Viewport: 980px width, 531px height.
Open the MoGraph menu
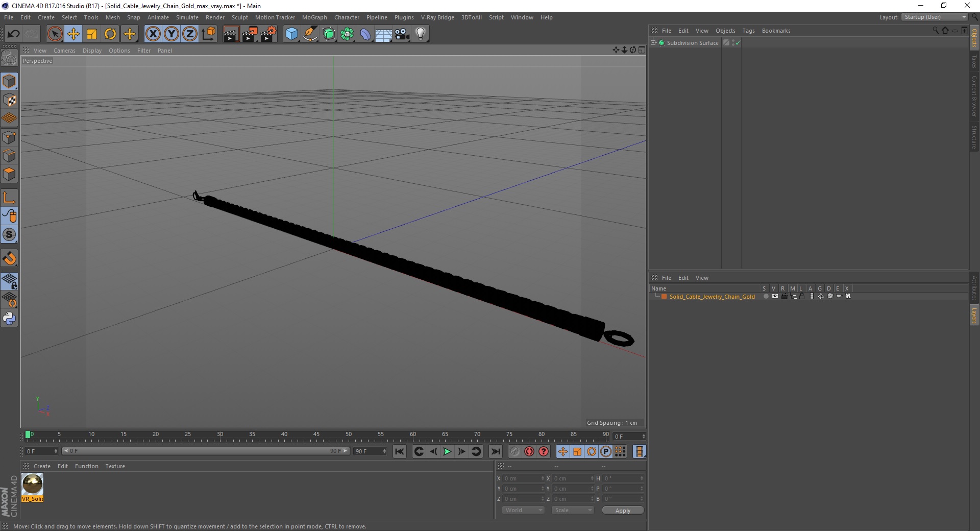(314, 17)
